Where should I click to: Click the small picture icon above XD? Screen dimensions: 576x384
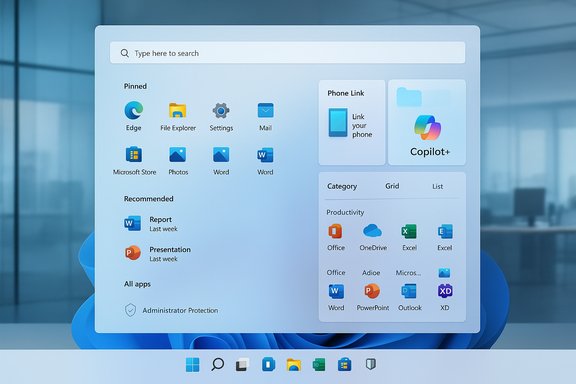click(x=444, y=273)
